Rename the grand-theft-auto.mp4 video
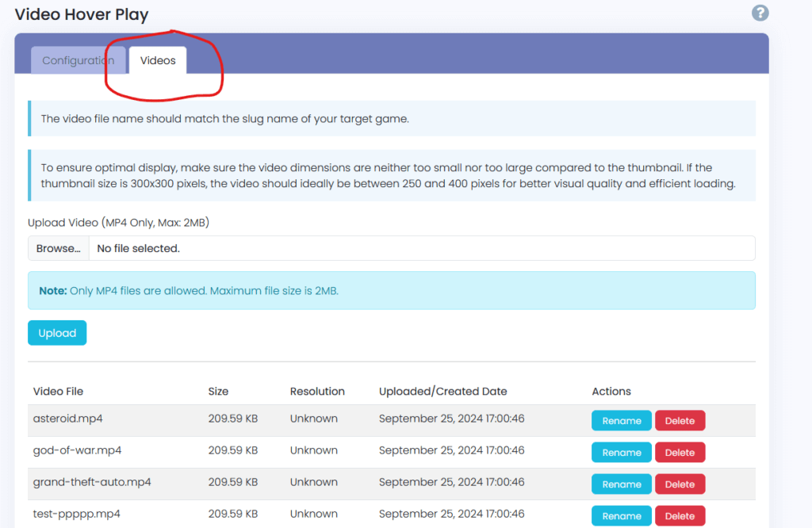Screen dimensions: 812x528 click(622, 484)
